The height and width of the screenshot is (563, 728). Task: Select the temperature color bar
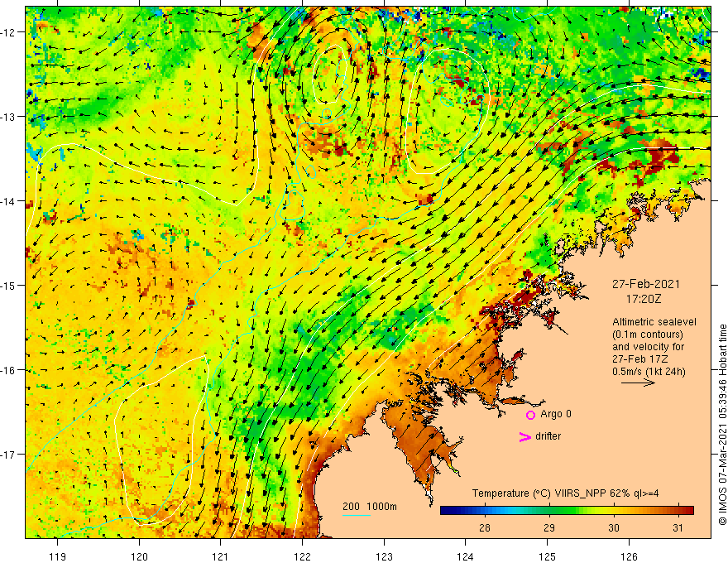[567, 511]
